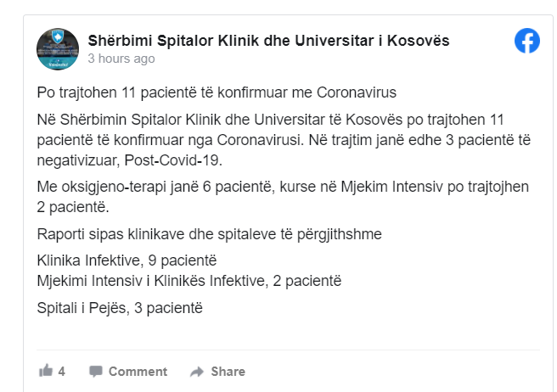This screenshot has width=557, height=392.
Task: Click line "Spitali i Pejës, 3 pacientë"
Action: [x=120, y=308]
